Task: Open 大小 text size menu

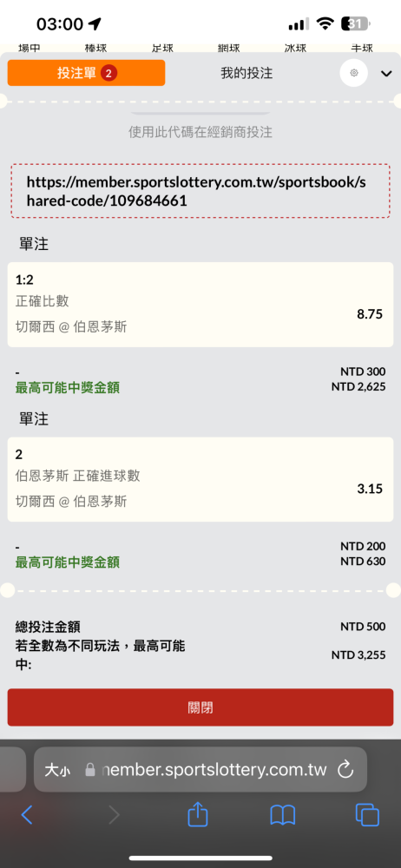Action: pyautogui.click(x=57, y=770)
